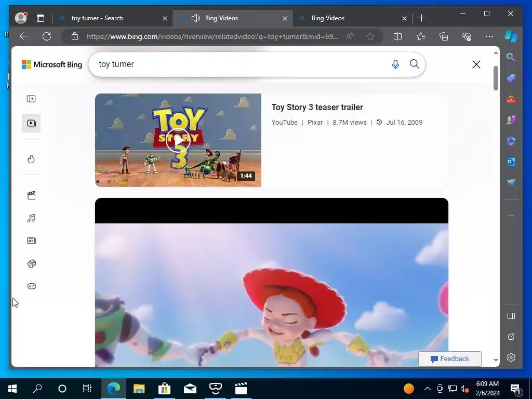
Task: Open the Edge profile avatar
Action: pyautogui.click(x=21, y=18)
